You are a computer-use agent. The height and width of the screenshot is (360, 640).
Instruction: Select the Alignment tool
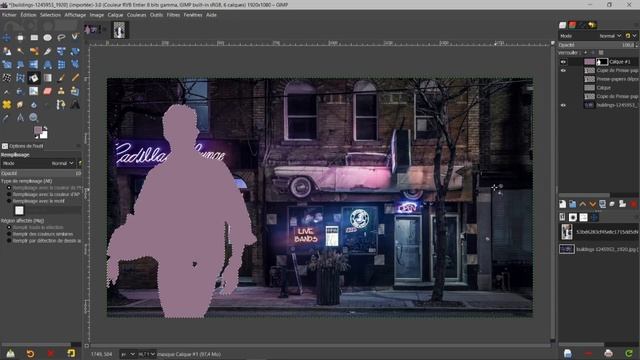pyautogui.click(x=20, y=38)
